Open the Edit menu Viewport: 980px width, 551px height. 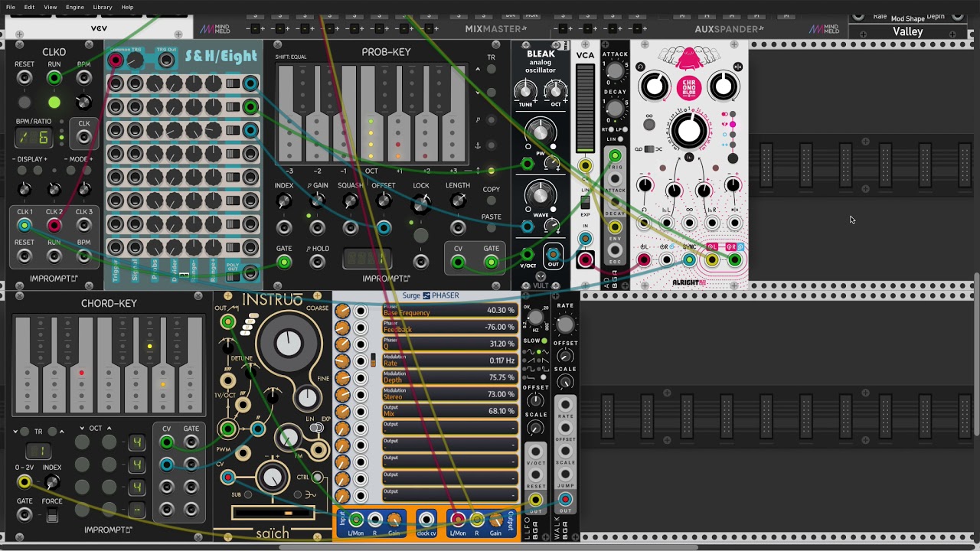pos(29,7)
